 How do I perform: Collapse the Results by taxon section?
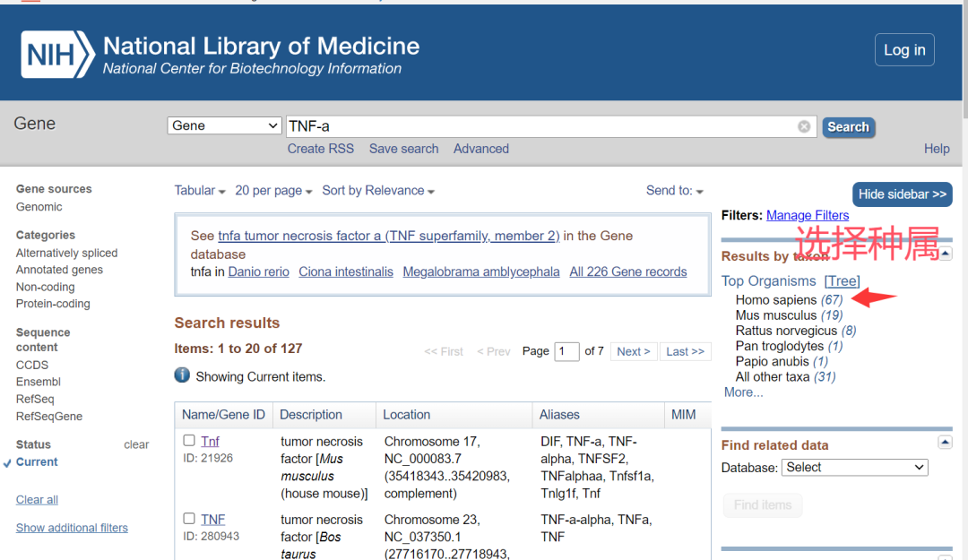946,254
